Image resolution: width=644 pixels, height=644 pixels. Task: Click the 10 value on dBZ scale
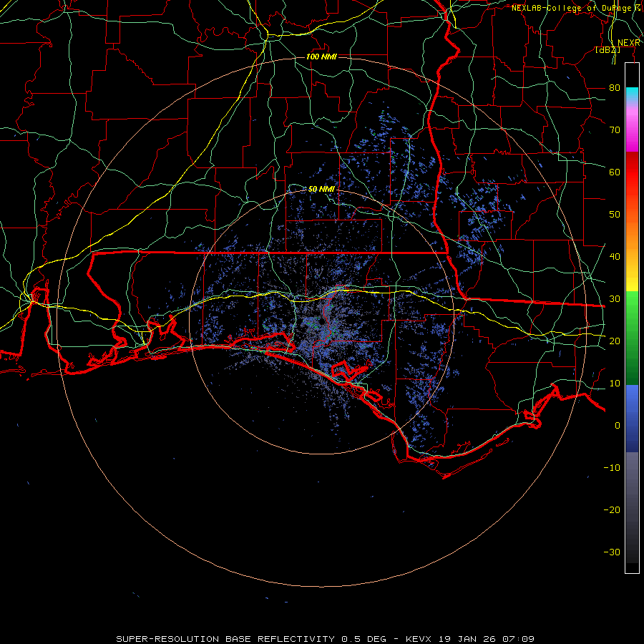(x=615, y=384)
